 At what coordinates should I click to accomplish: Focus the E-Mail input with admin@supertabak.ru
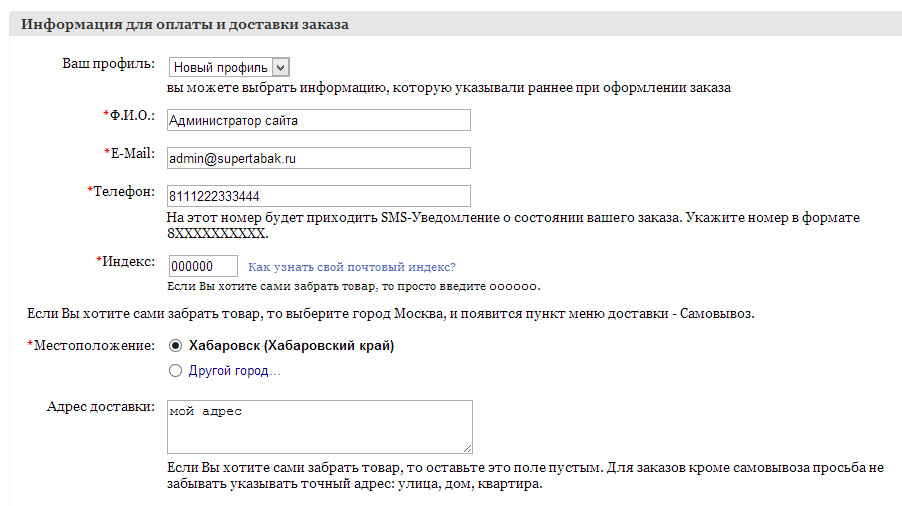[319, 159]
